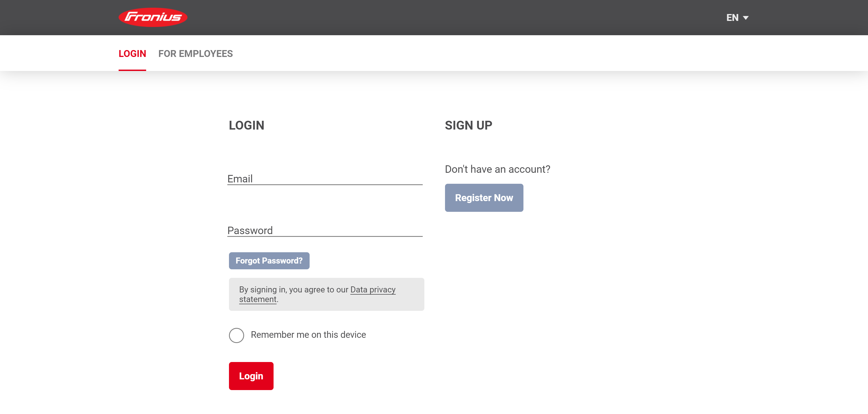This screenshot has width=868, height=414.
Task: Click the language dropdown arrow
Action: [x=745, y=18]
